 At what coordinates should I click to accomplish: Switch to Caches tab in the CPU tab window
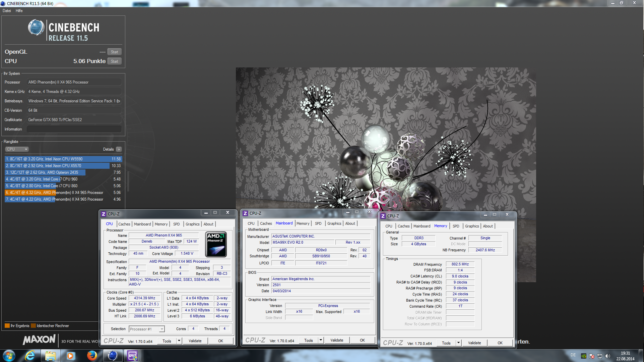point(124,224)
